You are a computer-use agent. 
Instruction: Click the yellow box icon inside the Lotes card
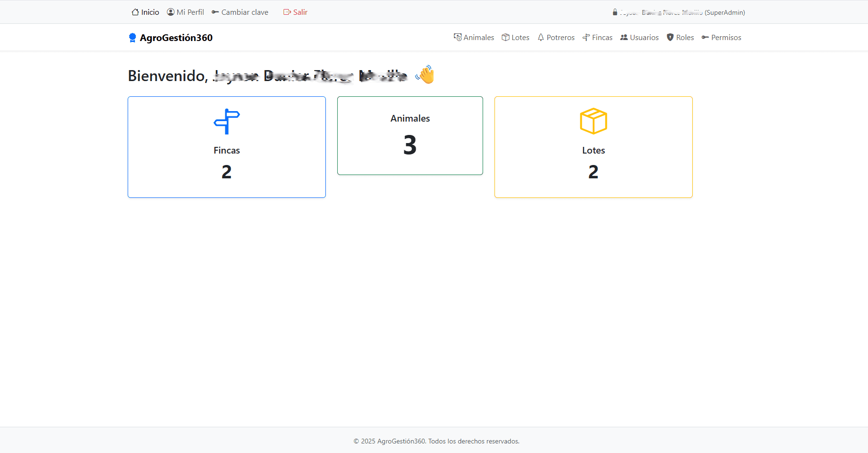[593, 121]
